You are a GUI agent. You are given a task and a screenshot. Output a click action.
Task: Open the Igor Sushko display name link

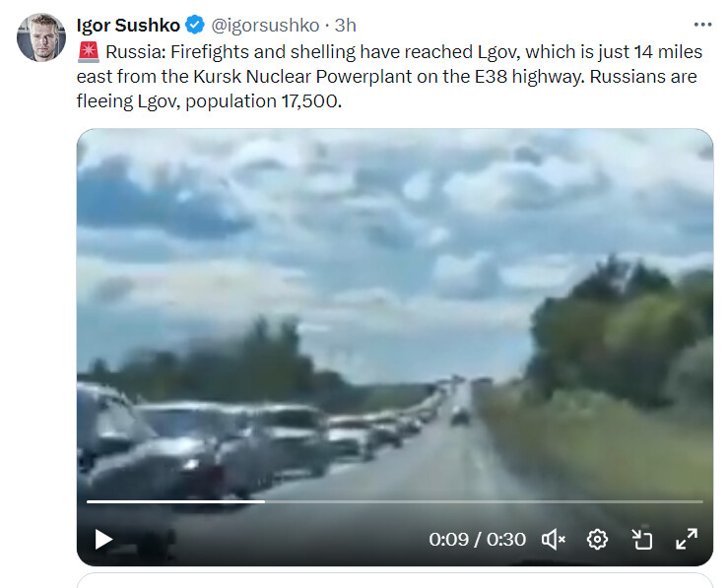point(128,26)
